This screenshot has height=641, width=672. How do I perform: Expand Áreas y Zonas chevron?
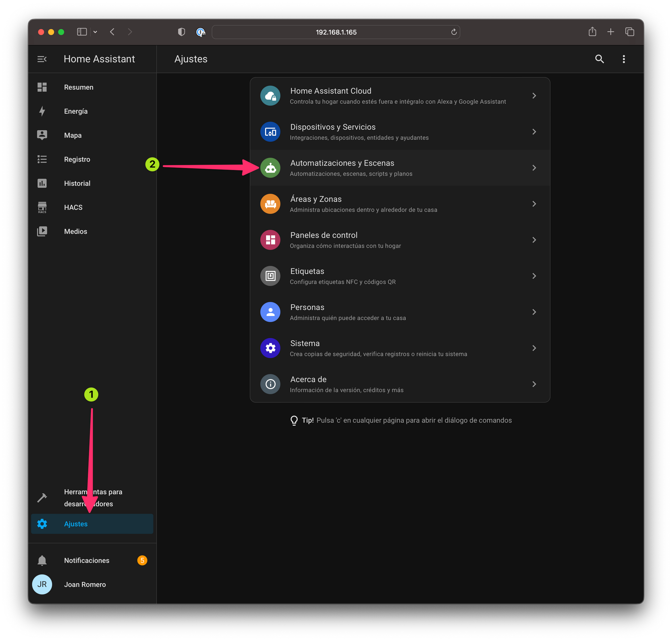tap(534, 203)
